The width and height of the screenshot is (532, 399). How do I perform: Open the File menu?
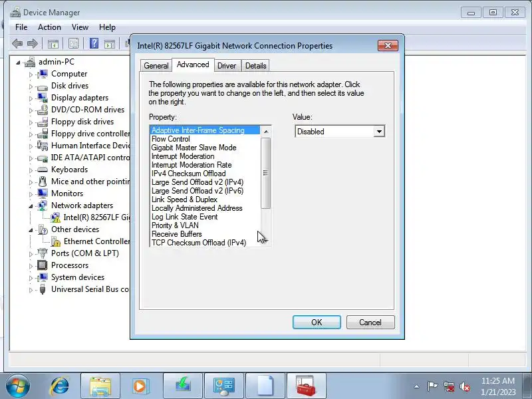point(21,27)
